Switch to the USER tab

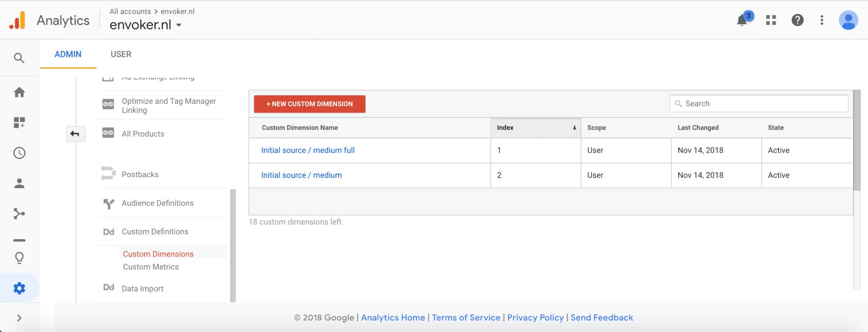click(x=121, y=54)
